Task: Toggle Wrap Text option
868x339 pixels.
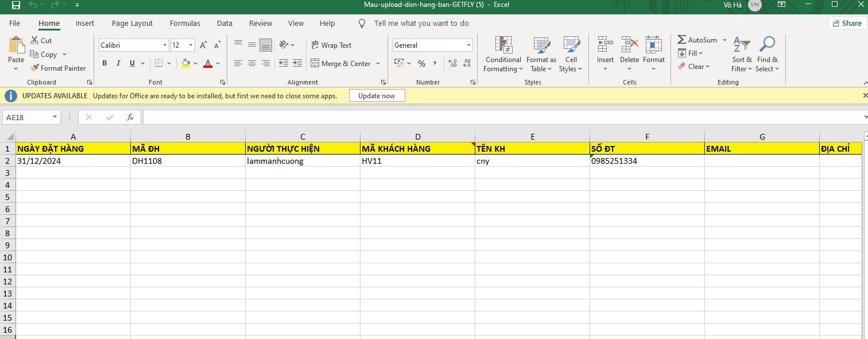Action: [331, 45]
